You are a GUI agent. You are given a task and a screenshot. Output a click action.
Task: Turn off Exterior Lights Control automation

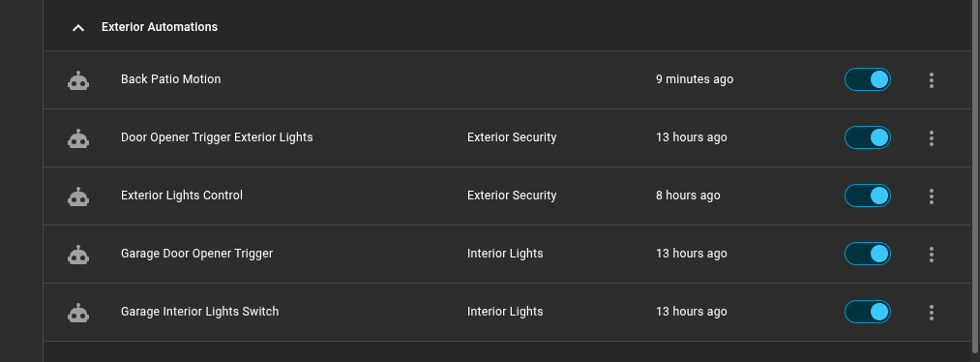[868, 196]
